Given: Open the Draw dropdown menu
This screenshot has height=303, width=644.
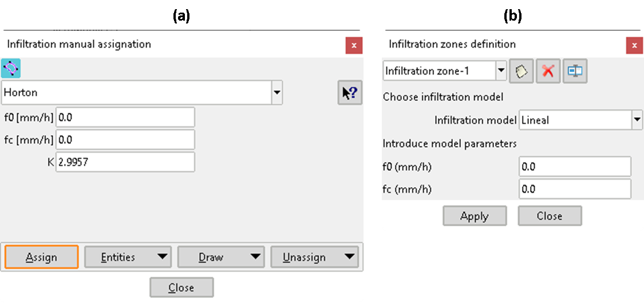Looking at the screenshot, I should click(x=220, y=257).
